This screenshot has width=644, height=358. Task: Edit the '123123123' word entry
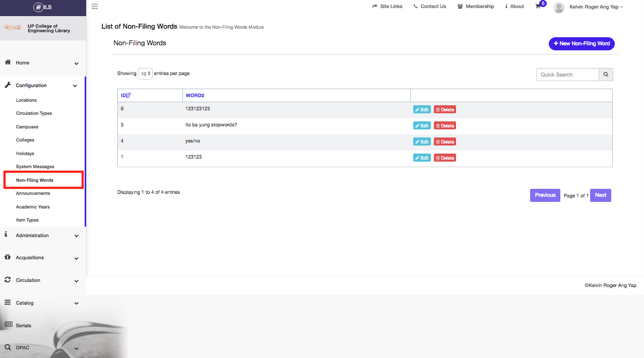[x=422, y=110]
